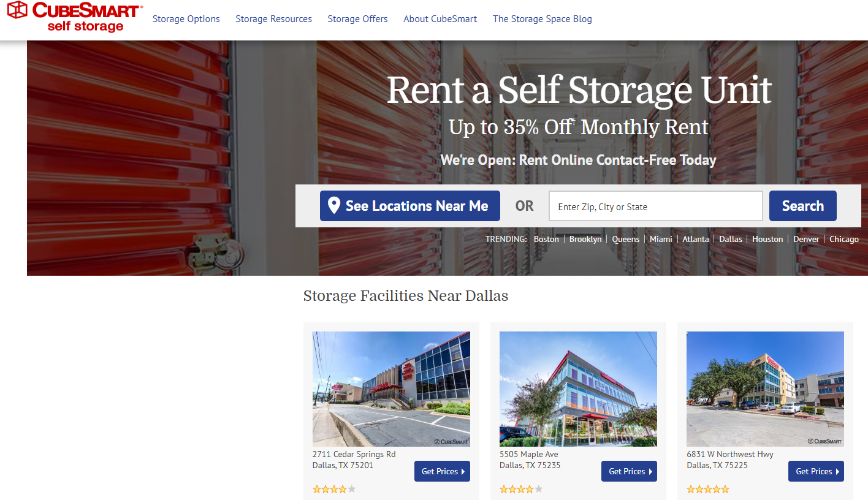This screenshot has width=868, height=500.
Task: Select Dallas from trending cities
Action: (x=731, y=239)
